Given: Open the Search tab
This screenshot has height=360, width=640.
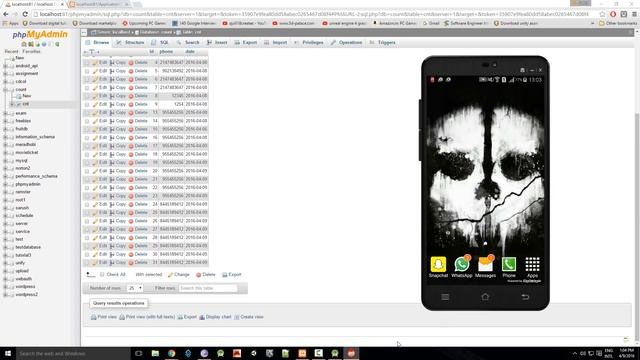Looking at the screenshot, I should 188,42.
